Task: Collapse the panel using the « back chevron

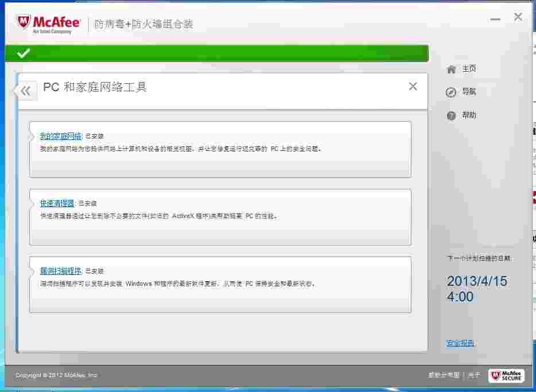Action: (25, 90)
